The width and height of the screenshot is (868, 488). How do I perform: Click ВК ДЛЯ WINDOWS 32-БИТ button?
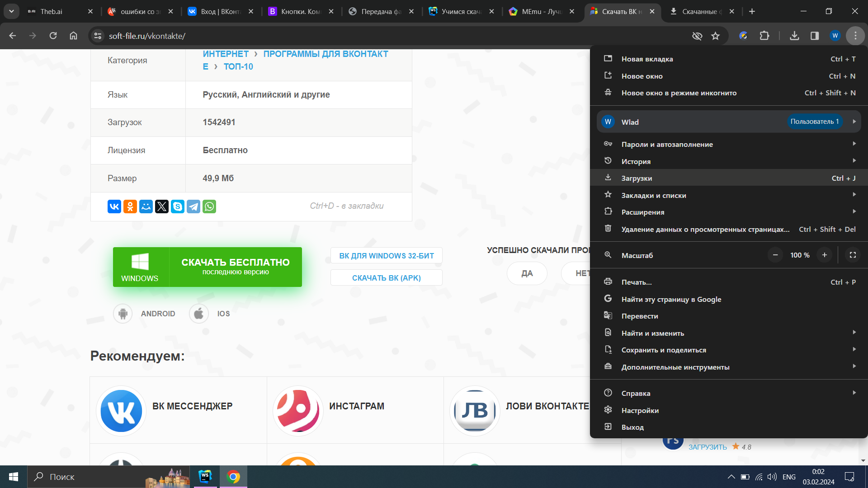[387, 256]
